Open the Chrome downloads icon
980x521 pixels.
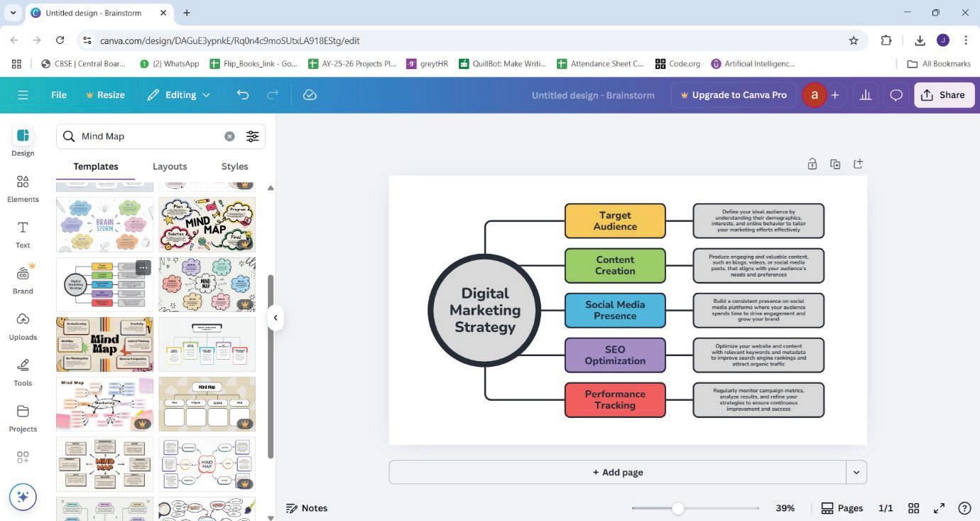click(x=920, y=41)
